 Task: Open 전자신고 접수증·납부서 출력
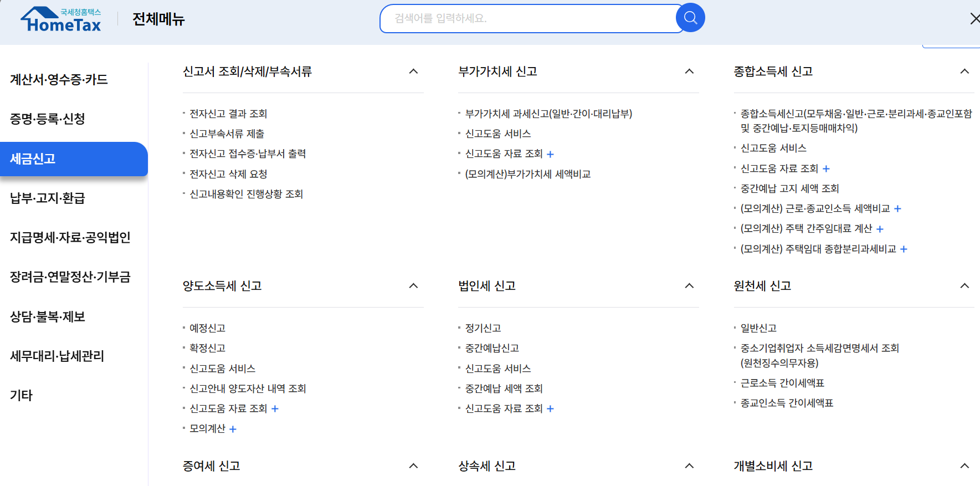[x=248, y=154]
